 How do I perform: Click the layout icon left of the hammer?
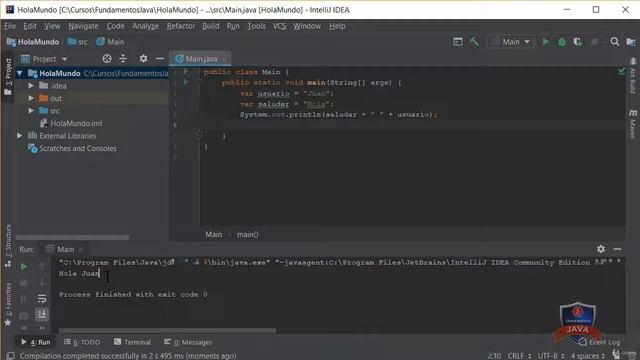458,42
